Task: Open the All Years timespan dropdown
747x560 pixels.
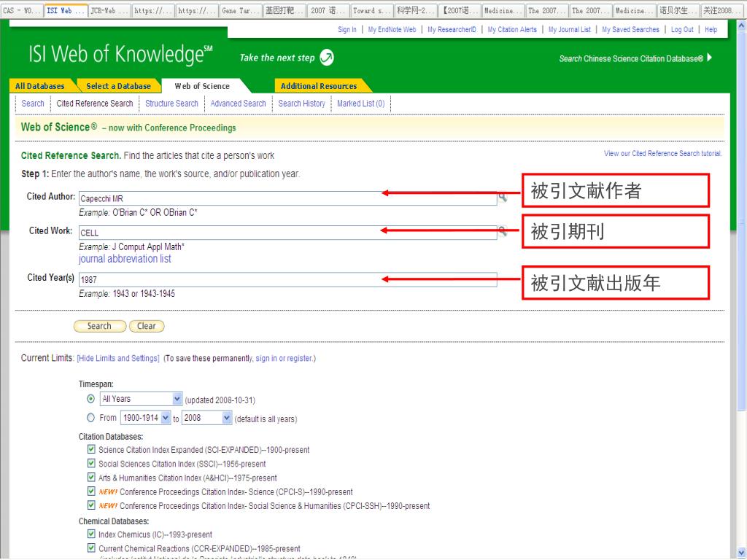Action: (141, 399)
